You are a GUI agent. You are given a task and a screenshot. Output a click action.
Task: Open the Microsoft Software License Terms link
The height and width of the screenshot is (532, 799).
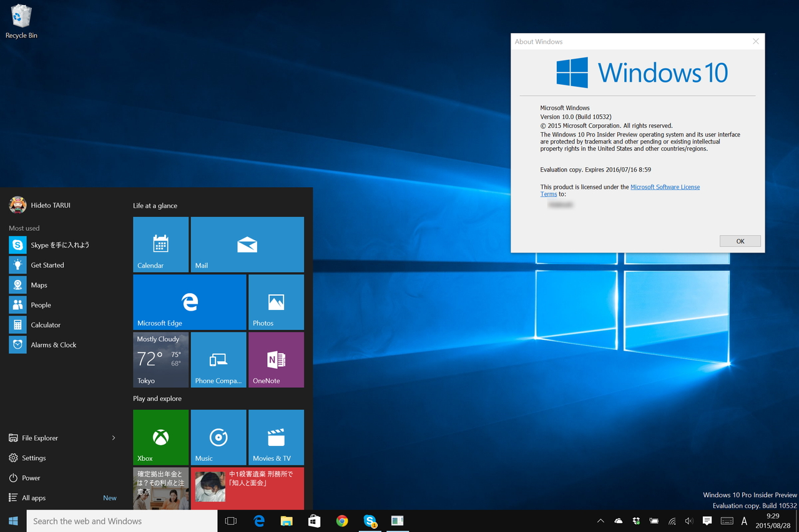[x=665, y=186]
